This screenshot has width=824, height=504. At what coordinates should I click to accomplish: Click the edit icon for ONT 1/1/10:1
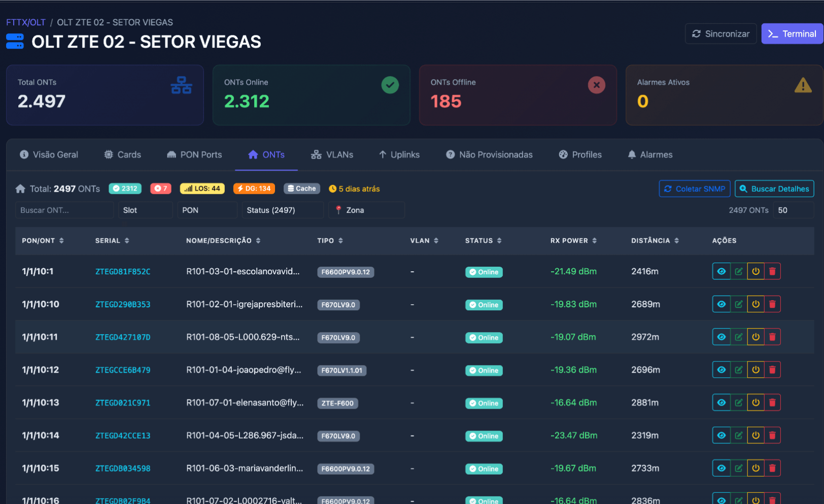point(738,271)
